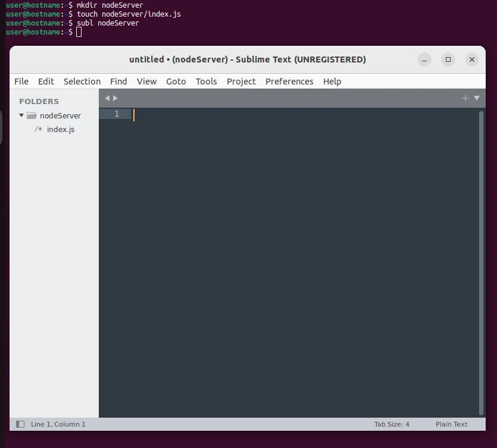The width and height of the screenshot is (497, 448).
Task: Maximize the Sublime Text window
Action: 448,59
